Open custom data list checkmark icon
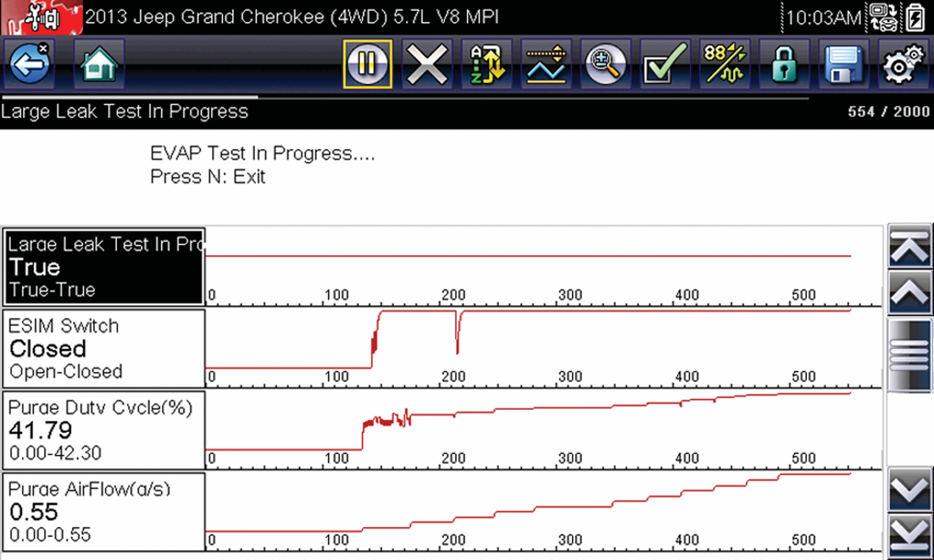 click(x=665, y=64)
